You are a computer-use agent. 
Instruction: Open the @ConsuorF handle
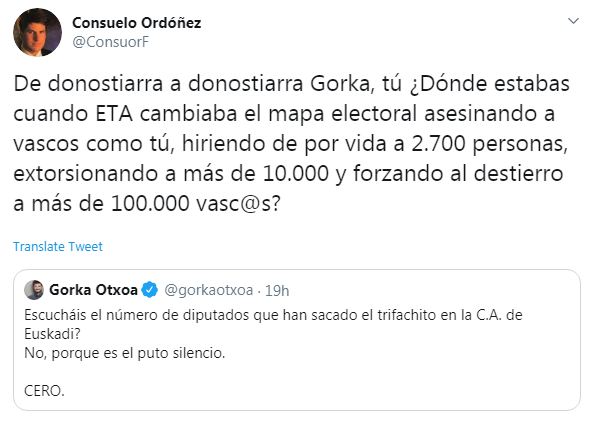click(x=110, y=42)
